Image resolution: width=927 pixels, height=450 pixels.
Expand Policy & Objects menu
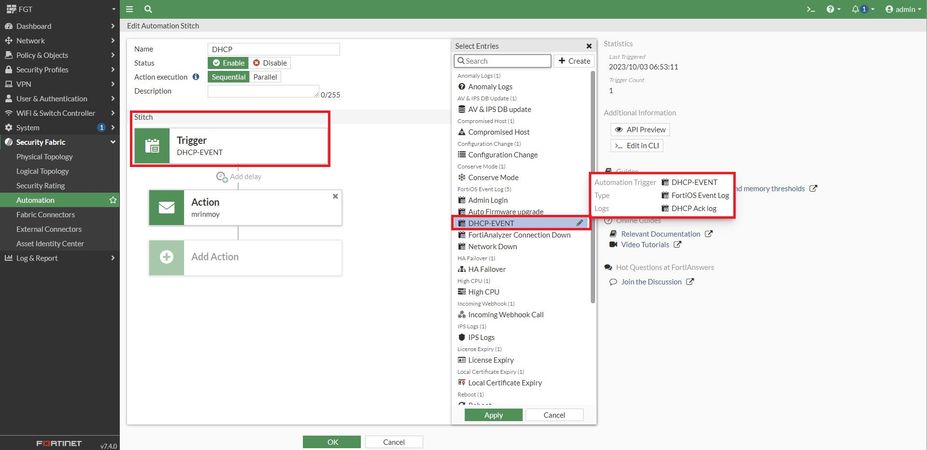(x=60, y=55)
